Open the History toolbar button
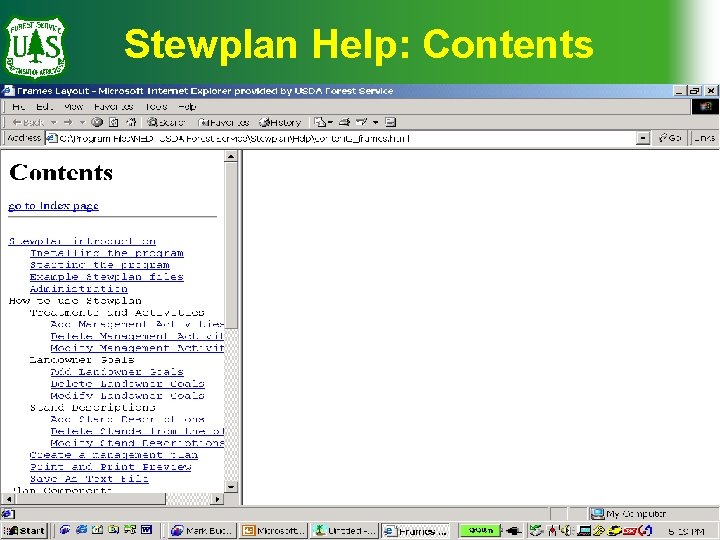This screenshot has width=720, height=540. pos(280,122)
